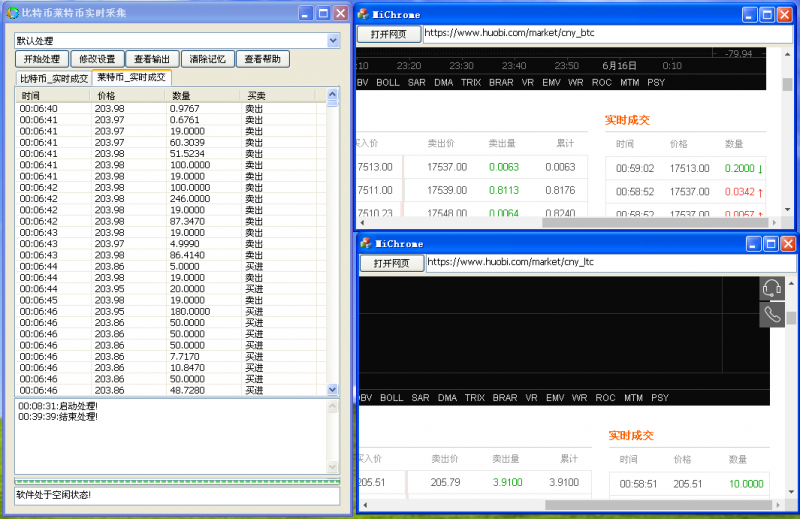
Task: Click the 数量 column header in trade list
Action: click(x=202, y=95)
